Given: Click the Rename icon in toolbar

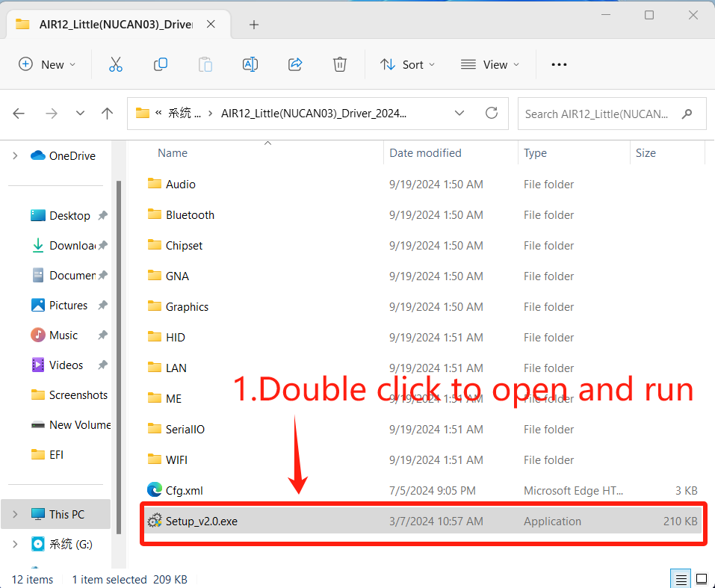Looking at the screenshot, I should pyautogui.click(x=250, y=64).
